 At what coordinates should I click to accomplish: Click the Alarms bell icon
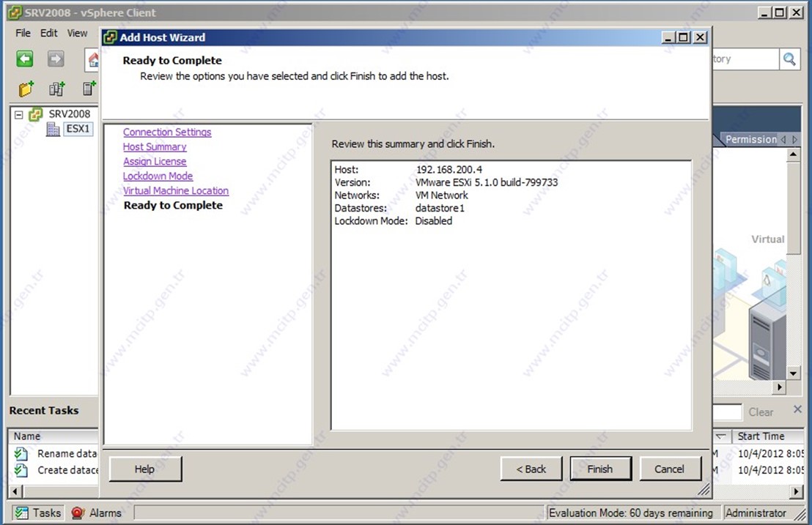tap(78, 513)
